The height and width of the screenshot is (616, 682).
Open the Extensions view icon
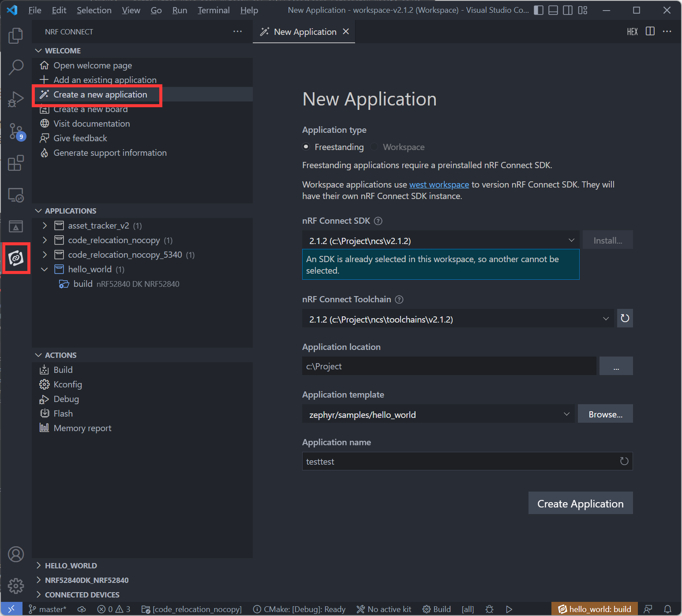(16, 163)
